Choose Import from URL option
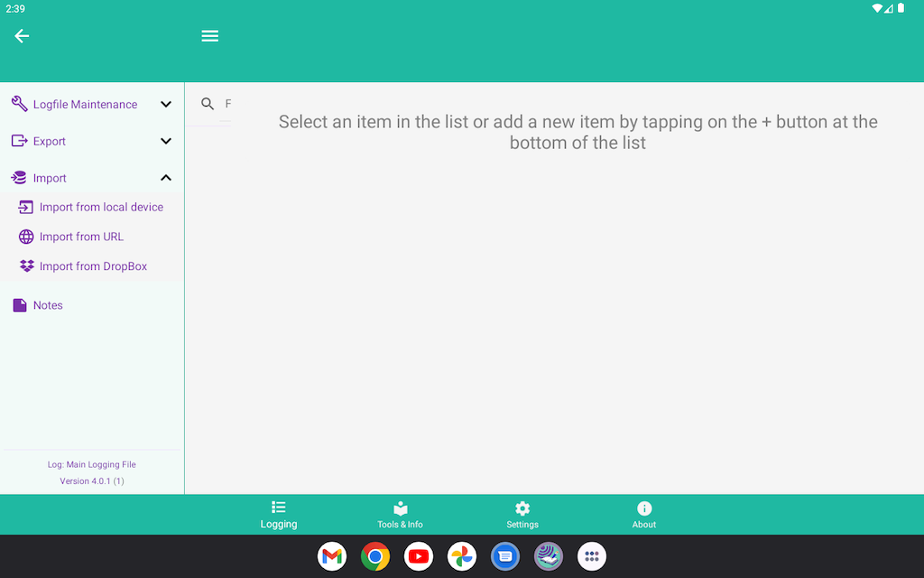This screenshot has height=578, width=924. [82, 237]
